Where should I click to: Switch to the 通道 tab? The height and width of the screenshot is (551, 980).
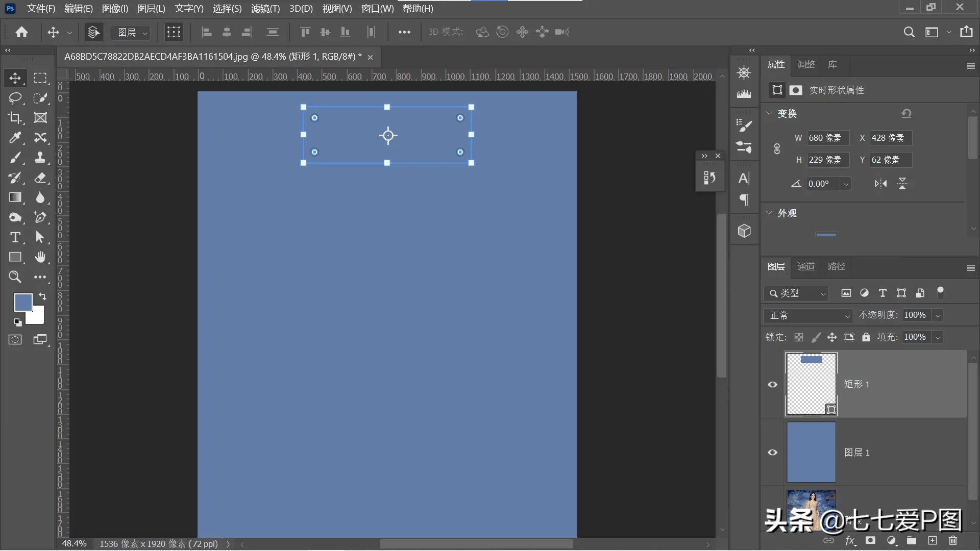pyautogui.click(x=806, y=266)
